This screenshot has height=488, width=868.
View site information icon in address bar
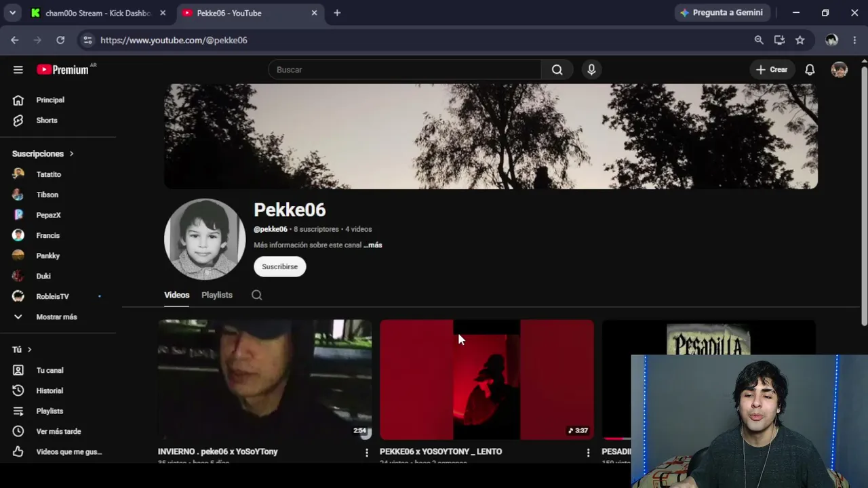87,40
